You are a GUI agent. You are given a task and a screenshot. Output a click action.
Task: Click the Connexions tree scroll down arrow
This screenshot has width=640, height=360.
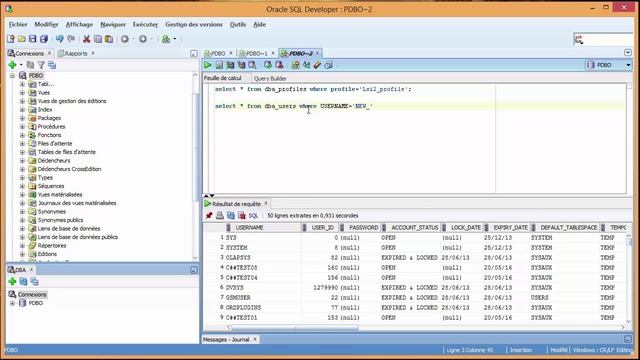[x=195, y=258]
